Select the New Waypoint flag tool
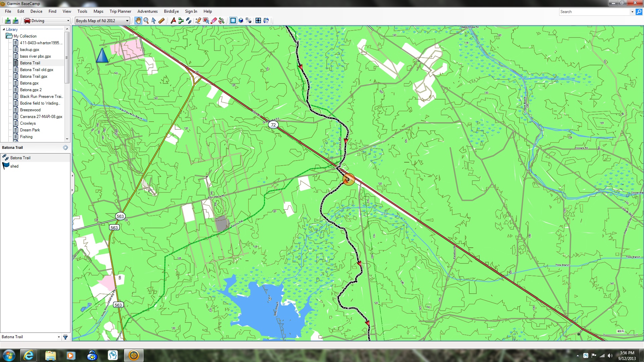The image size is (644, 362). point(173,21)
